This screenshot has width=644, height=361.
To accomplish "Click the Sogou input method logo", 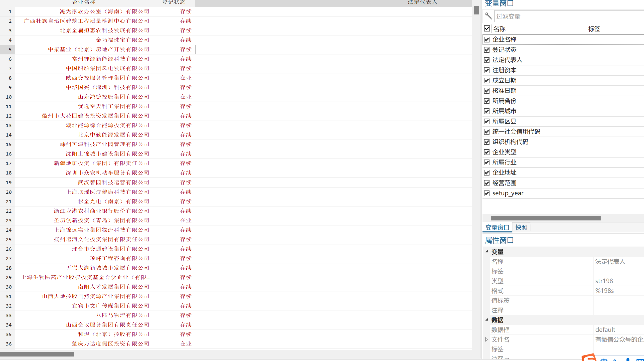I will coord(589,358).
